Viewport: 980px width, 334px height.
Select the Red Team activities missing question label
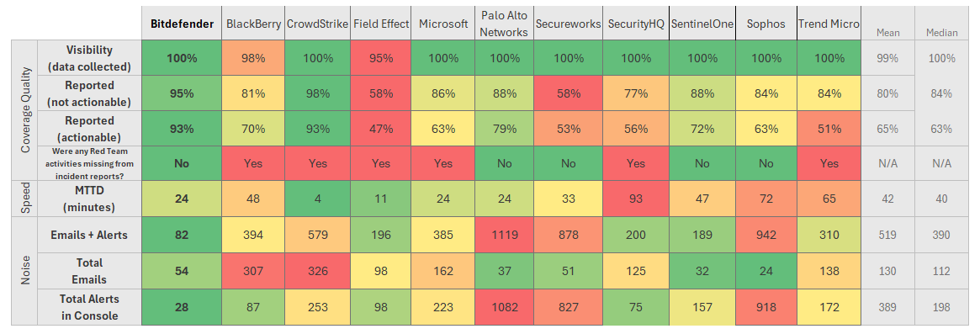(89, 164)
